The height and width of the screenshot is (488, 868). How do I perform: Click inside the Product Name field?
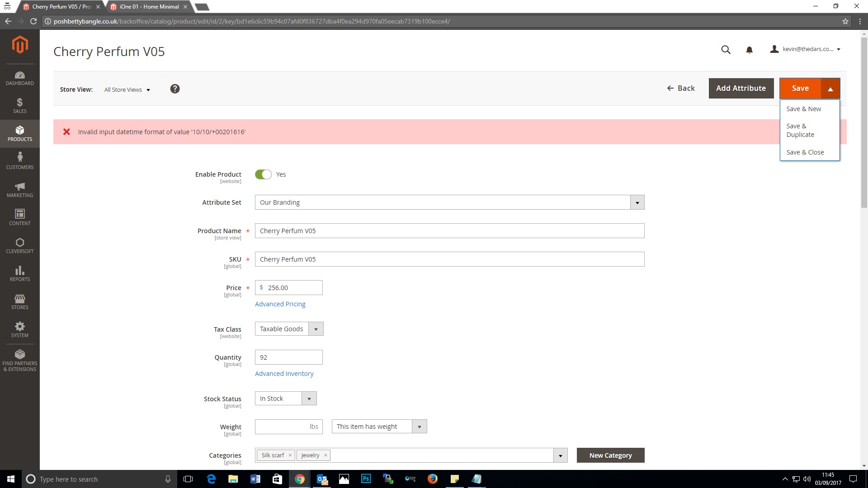click(x=449, y=230)
